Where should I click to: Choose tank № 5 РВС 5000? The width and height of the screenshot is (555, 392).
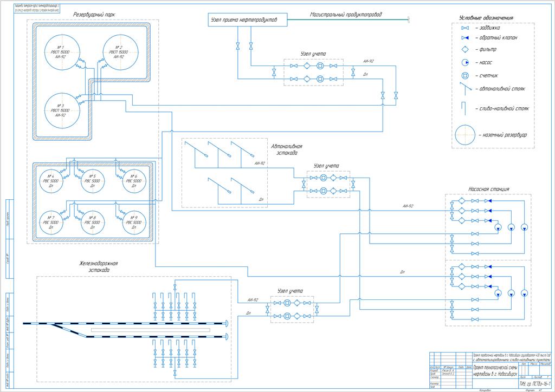point(93,181)
